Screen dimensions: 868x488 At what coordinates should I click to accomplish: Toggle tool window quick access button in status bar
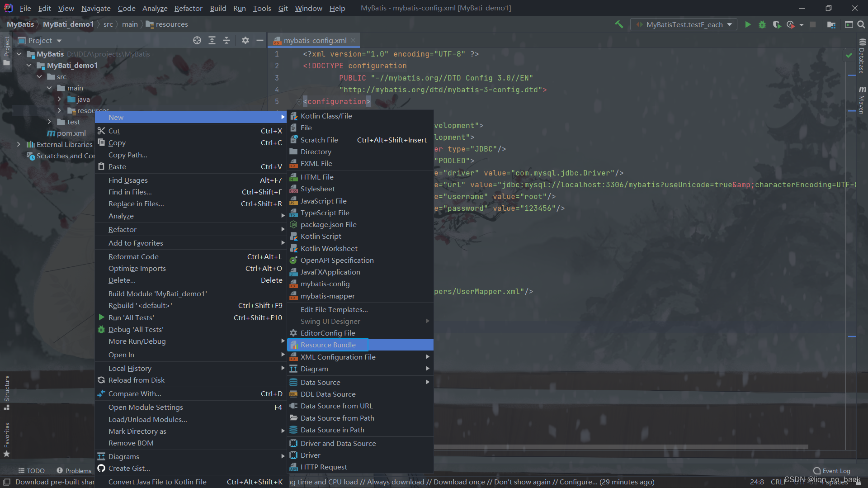[x=7, y=482]
